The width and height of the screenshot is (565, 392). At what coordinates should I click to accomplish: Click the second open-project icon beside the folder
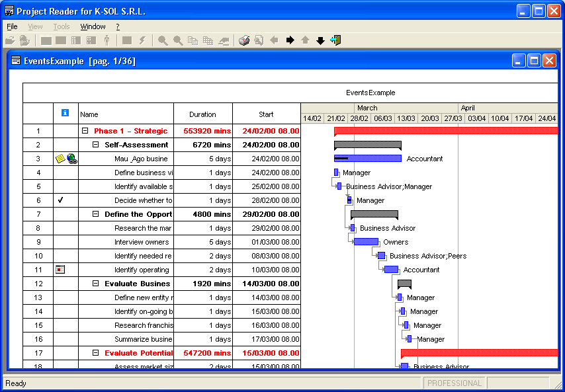[25, 40]
